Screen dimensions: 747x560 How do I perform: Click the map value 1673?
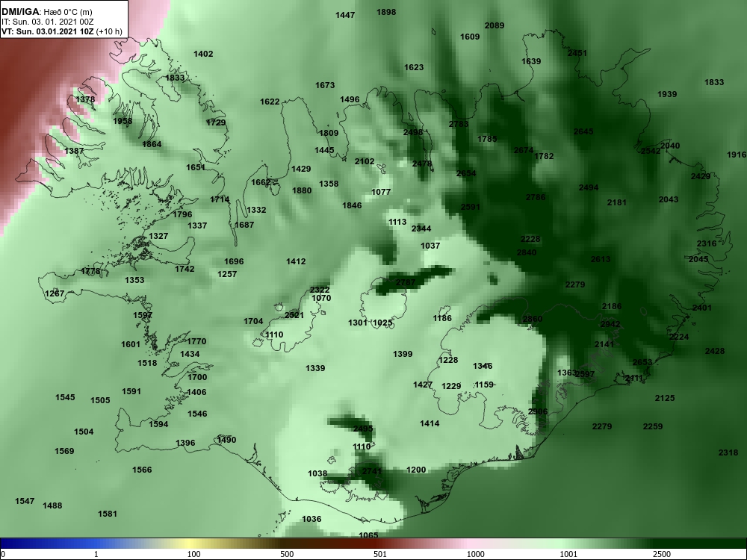325,86
